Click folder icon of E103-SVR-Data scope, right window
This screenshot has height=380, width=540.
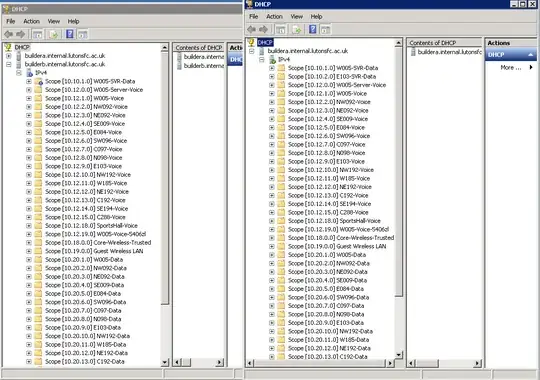pyautogui.click(x=281, y=76)
